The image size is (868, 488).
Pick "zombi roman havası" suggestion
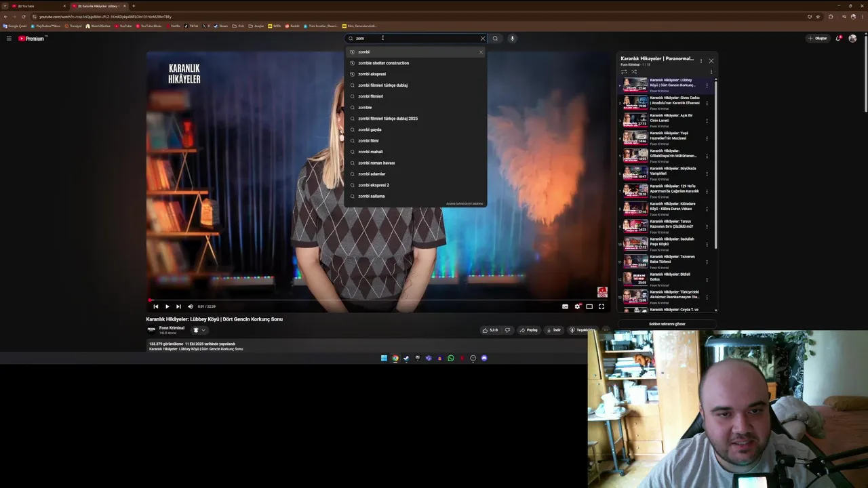coord(415,163)
